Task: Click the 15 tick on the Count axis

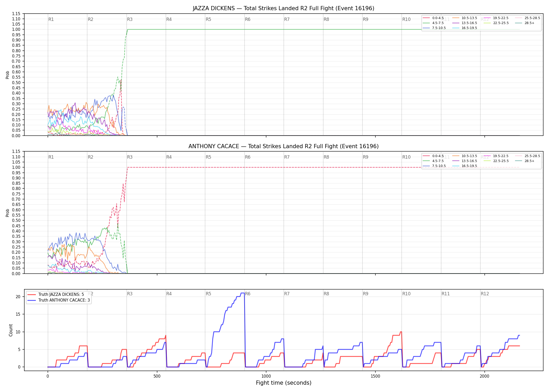Action: click(x=18, y=314)
